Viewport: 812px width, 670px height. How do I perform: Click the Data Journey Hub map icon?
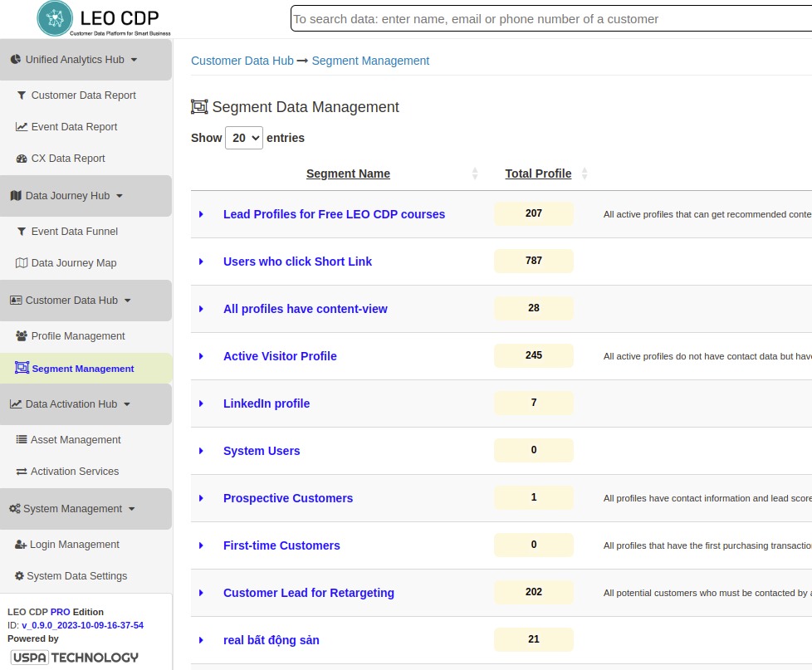[x=16, y=196]
